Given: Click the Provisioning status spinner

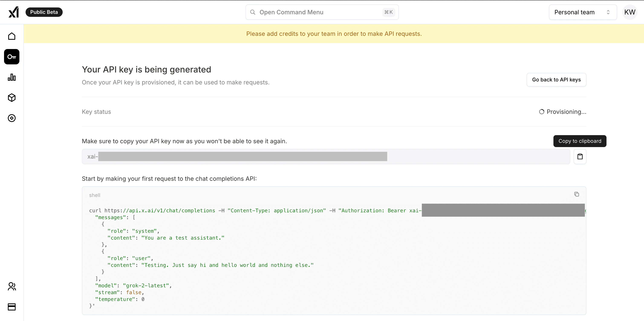Looking at the screenshot, I should coord(541,112).
